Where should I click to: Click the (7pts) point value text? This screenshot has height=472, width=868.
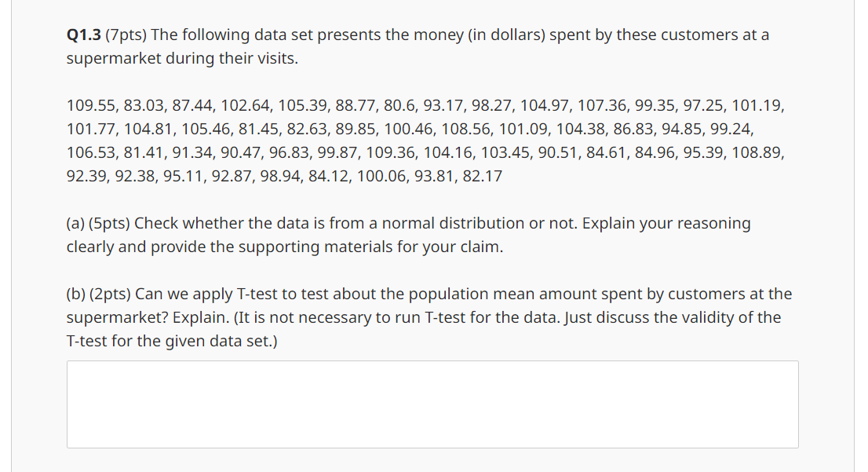pyautogui.click(x=126, y=35)
